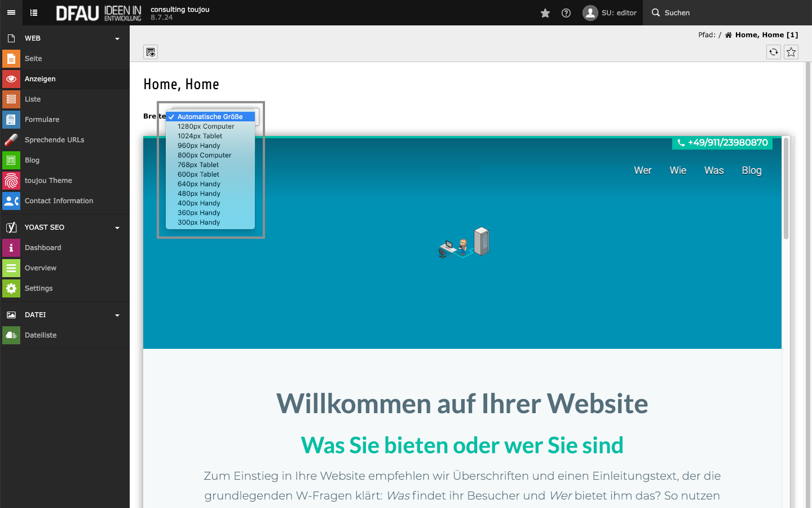
Task: Open the toujou Theme fingerprint icon
Action: [11, 181]
